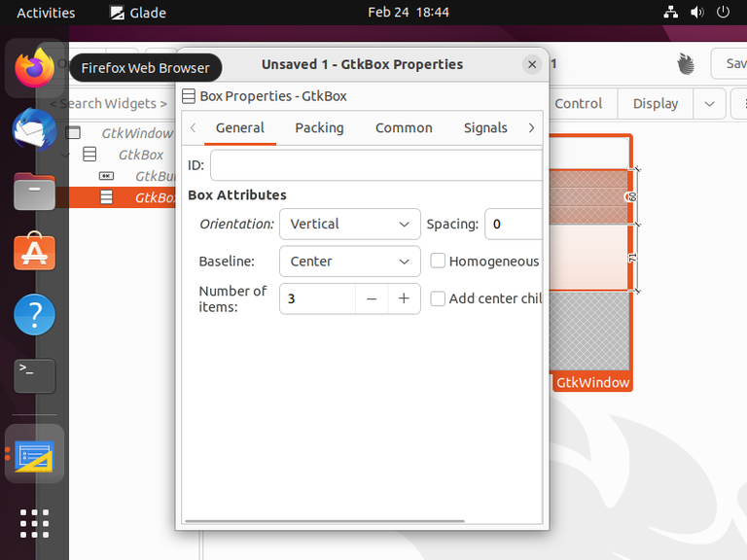
Task: Click GtkButton icon in widget tree
Action: tap(106, 176)
